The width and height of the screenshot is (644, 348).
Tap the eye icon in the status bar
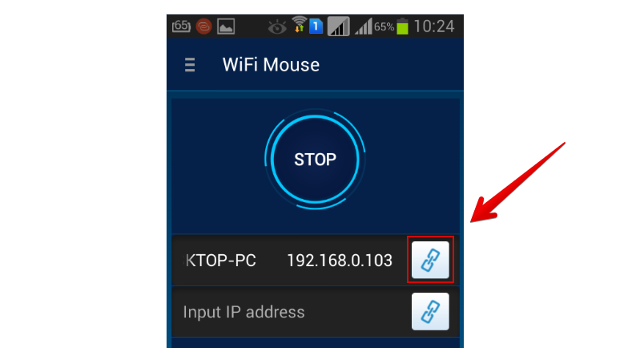pyautogui.click(x=277, y=27)
